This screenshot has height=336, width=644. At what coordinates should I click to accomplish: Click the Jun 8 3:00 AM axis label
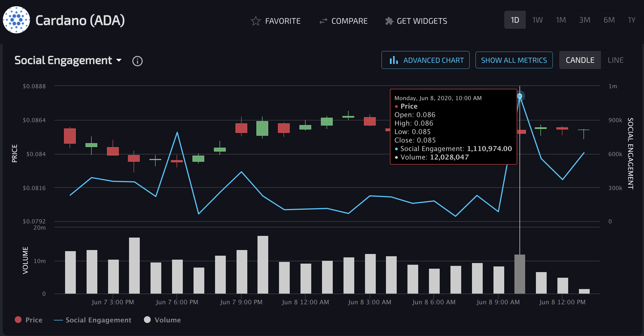click(x=370, y=302)
